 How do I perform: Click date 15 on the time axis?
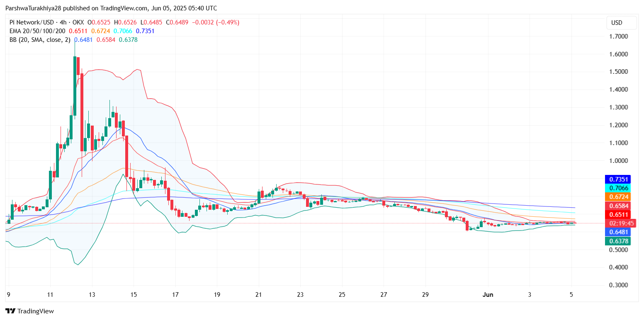134,295
